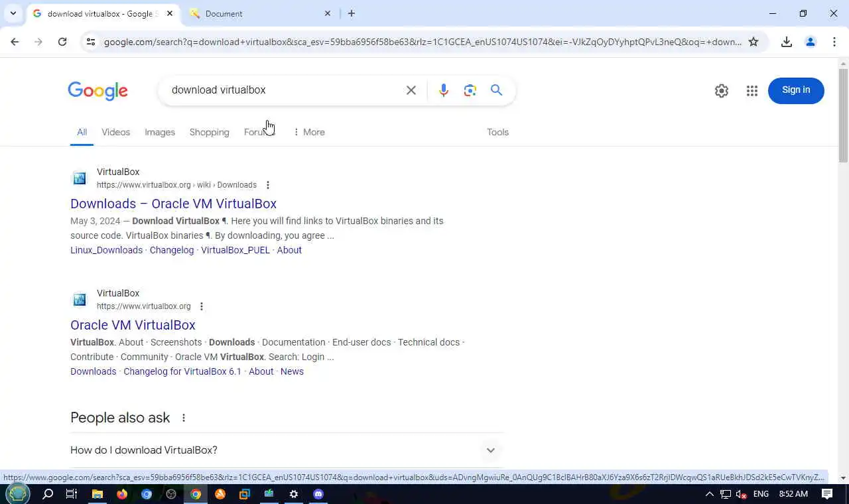Screen dimensions: 849x504
Task: Switch to the Forums results tab
Action: [x=259, y=132]
